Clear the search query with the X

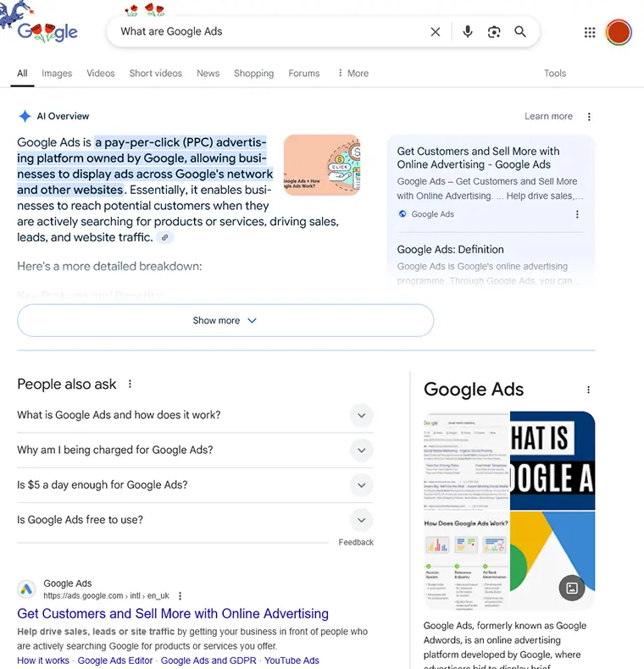(436, 31)
